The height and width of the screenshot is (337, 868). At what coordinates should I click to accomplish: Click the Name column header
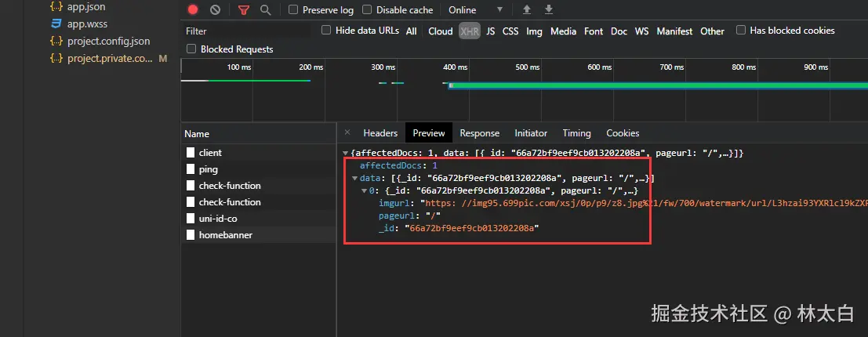click(x=259, y=134)
